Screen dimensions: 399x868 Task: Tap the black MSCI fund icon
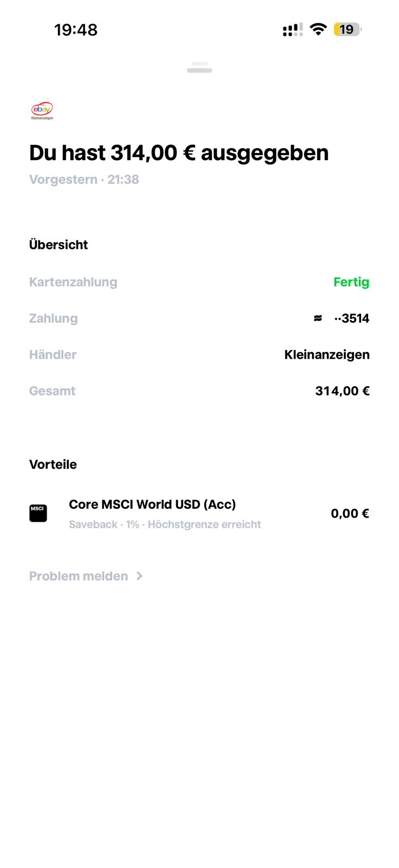[38, 513]
